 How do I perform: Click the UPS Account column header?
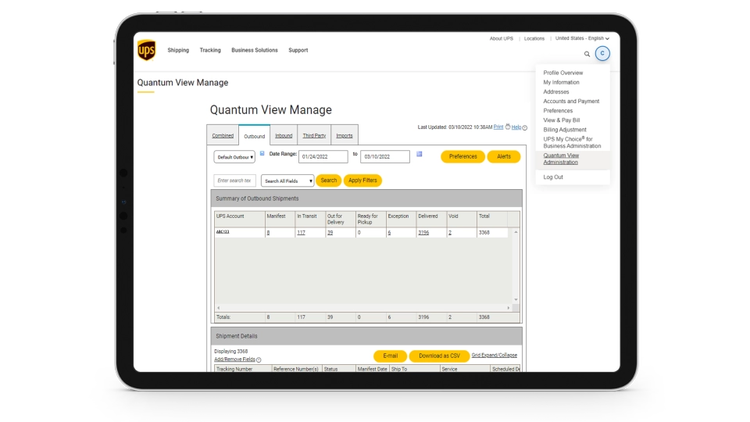point(240,219)
